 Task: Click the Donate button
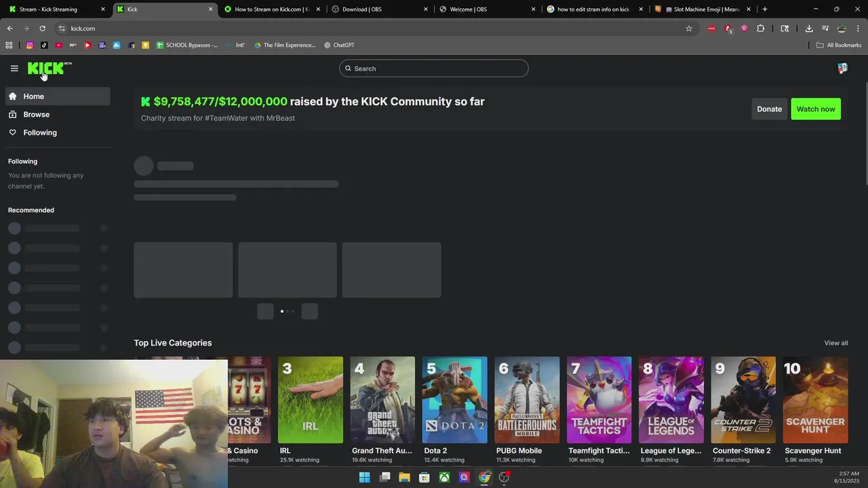click(769, 109)
